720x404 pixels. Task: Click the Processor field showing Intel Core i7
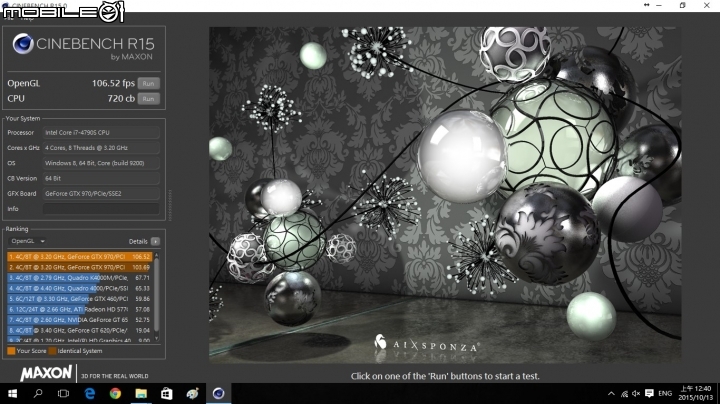tap(101, 133)
